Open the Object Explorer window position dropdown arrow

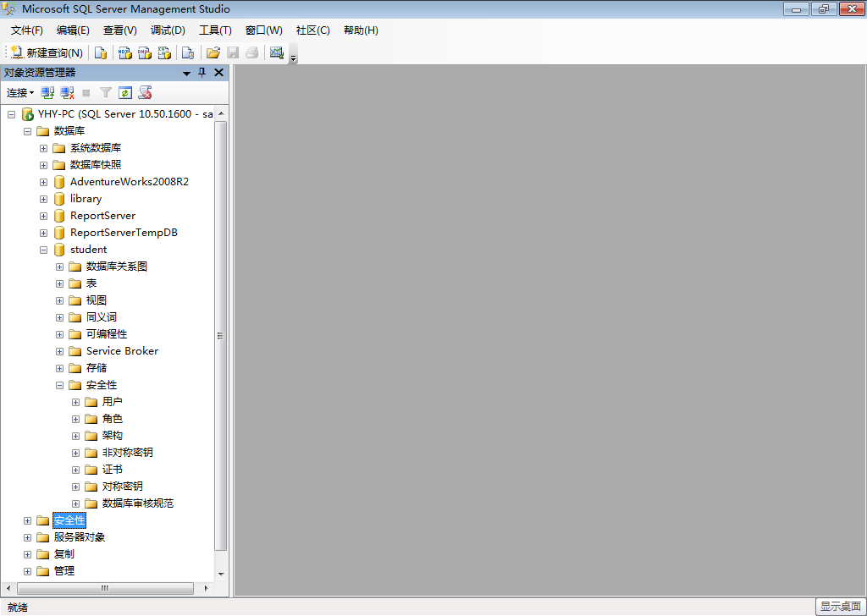186,73
